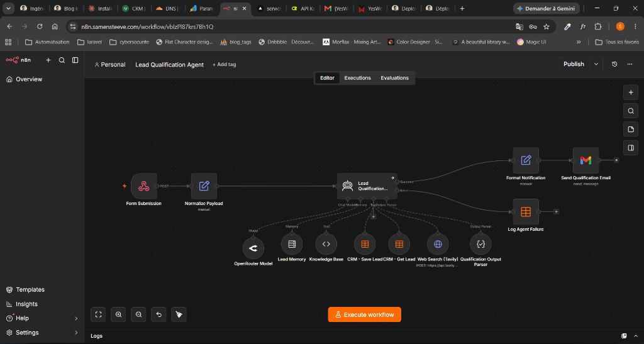Expand the Settings submenu
The image size is (644, 344).
coord(76,333)
